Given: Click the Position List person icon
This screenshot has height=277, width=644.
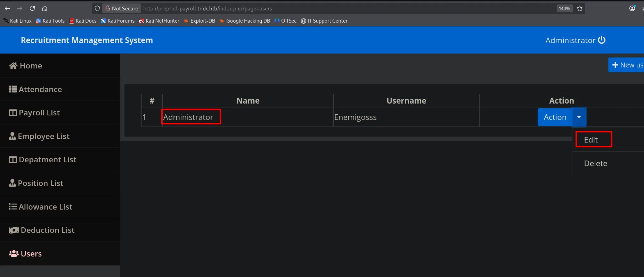Looking at the screenshot, I should pos(13,183).
